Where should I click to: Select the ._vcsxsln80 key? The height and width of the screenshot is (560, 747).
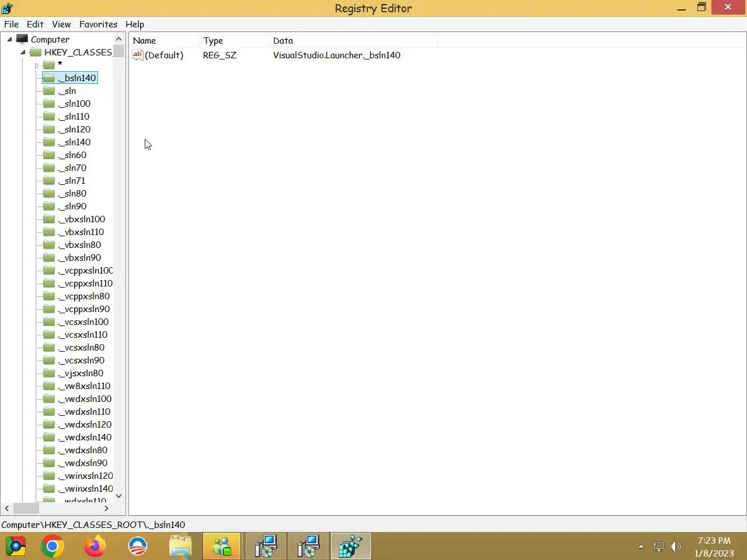point(81,347)
